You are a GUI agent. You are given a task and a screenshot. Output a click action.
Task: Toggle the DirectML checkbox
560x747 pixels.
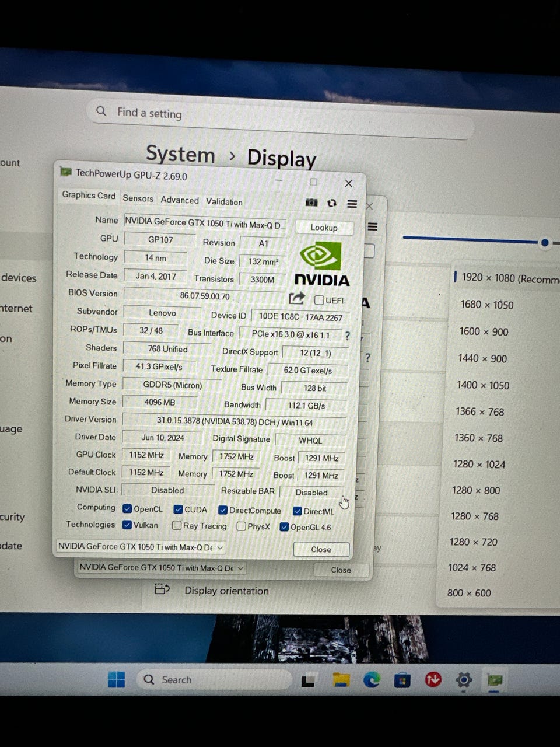[297, 511]
